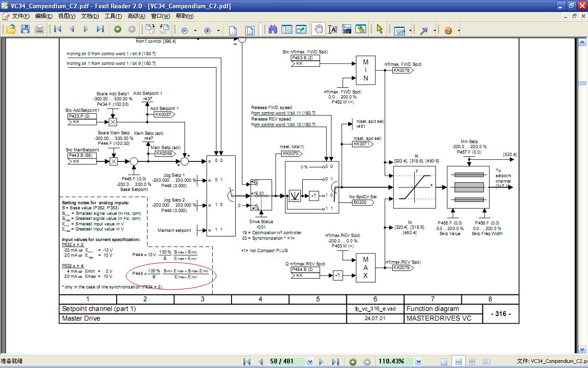Screen dimensions: 588x368
Task: Go to next page from the status bar
Action: pos(321,362)
